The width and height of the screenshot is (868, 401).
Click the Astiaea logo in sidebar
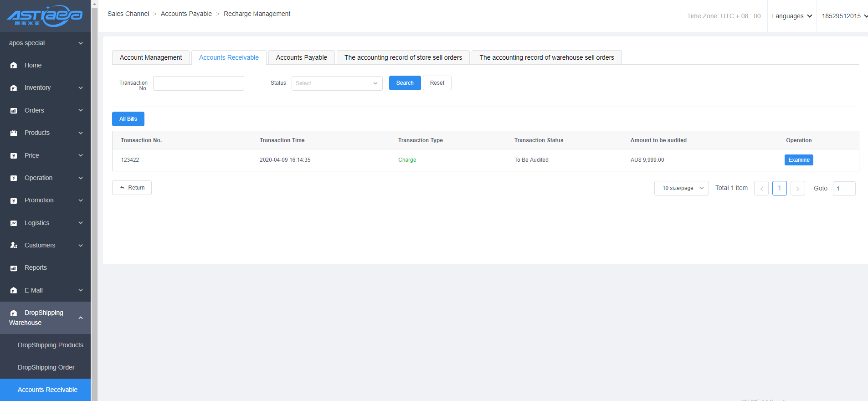tap(45, 16)
